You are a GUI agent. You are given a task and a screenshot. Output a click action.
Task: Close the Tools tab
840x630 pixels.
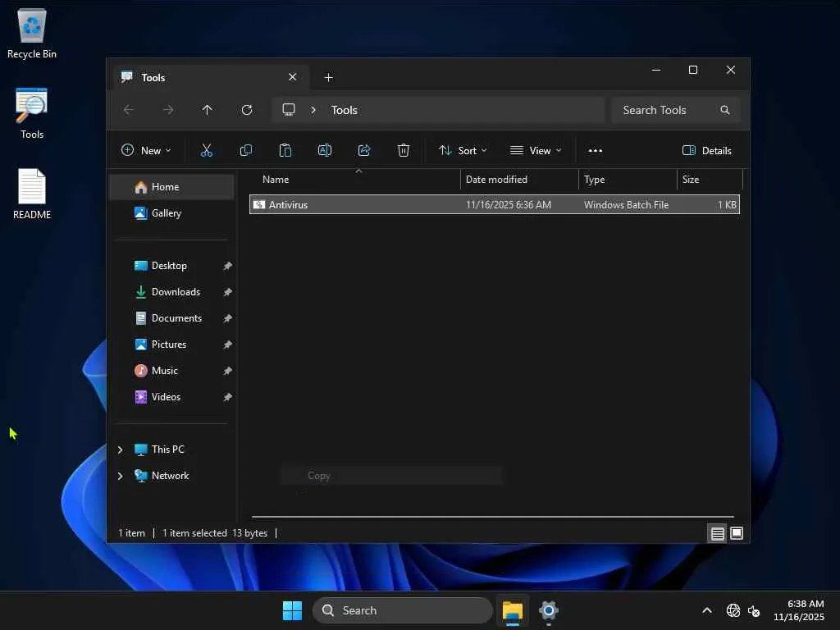[x=293, y=77]
